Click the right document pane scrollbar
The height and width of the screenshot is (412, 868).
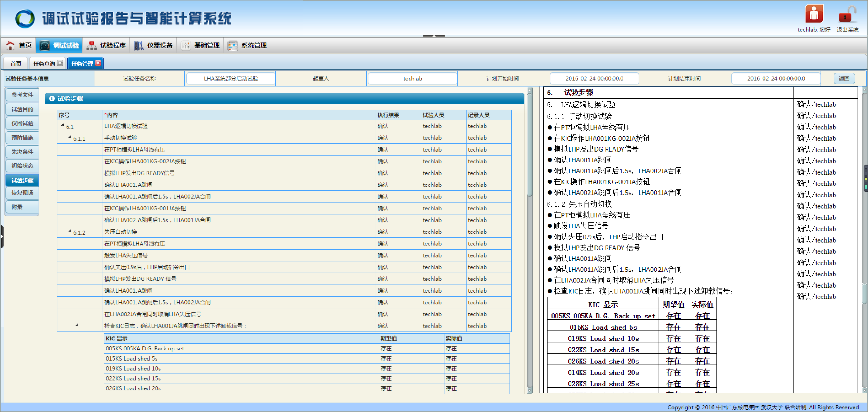point(865,293)
